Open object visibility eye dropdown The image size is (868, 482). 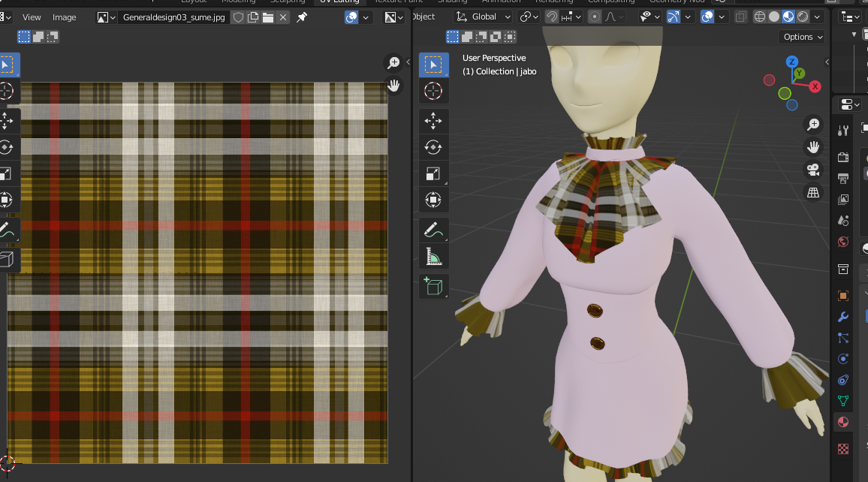click(650, 17)
